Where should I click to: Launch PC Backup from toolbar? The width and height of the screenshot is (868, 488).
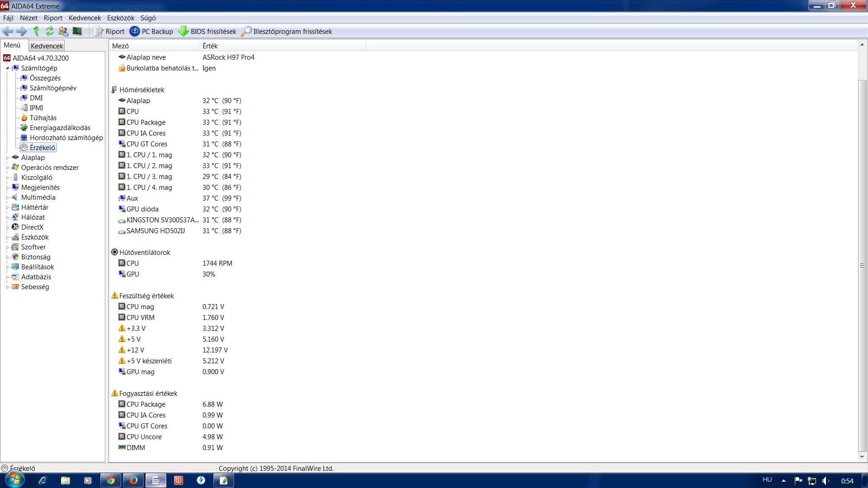[151, 31]
